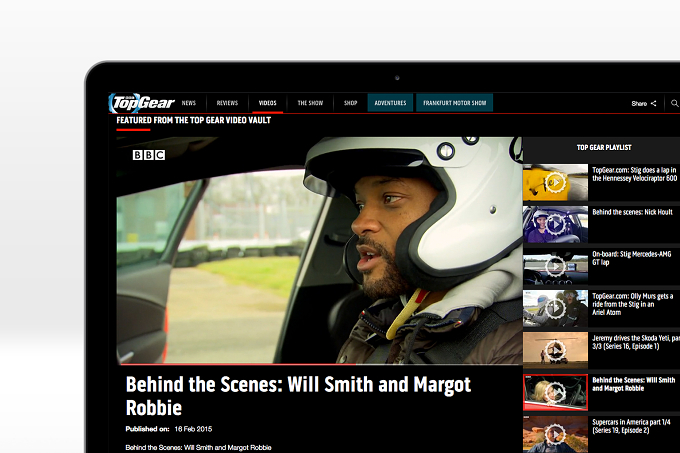The image size is (680, 453).
Task: Open the Shop menu item
Action: pos(350,103)
